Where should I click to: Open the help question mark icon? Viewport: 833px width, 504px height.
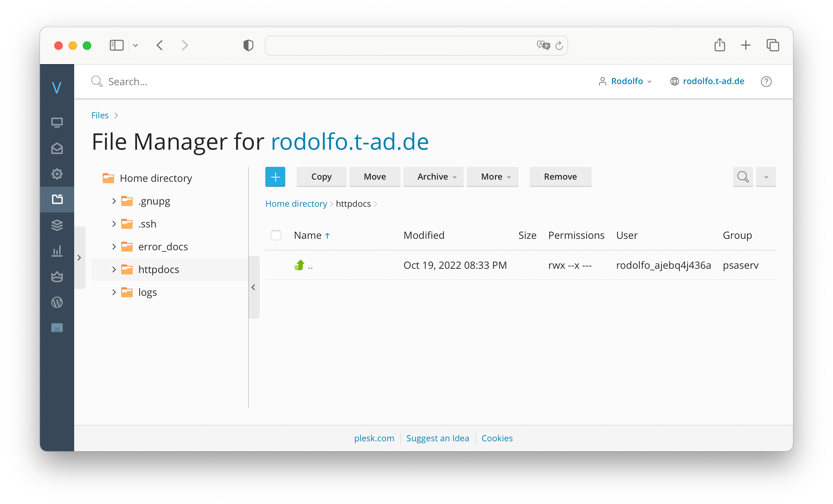[766, 82]
